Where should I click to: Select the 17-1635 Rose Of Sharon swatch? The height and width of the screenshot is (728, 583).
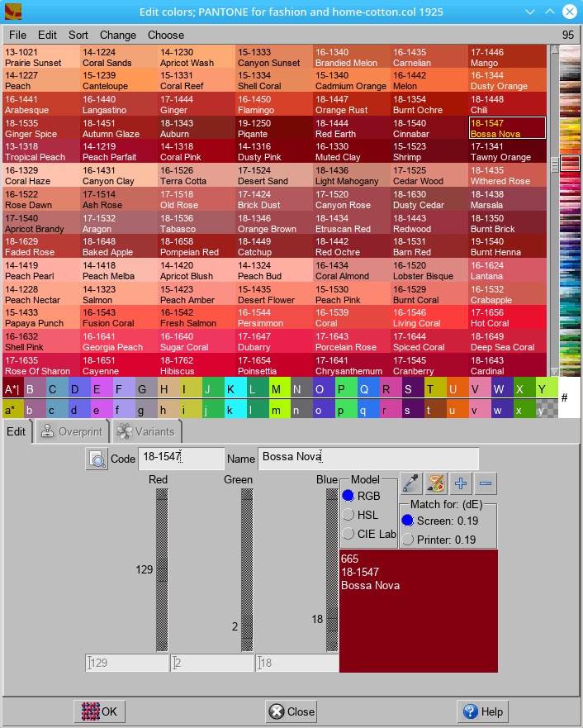[41, 365]
